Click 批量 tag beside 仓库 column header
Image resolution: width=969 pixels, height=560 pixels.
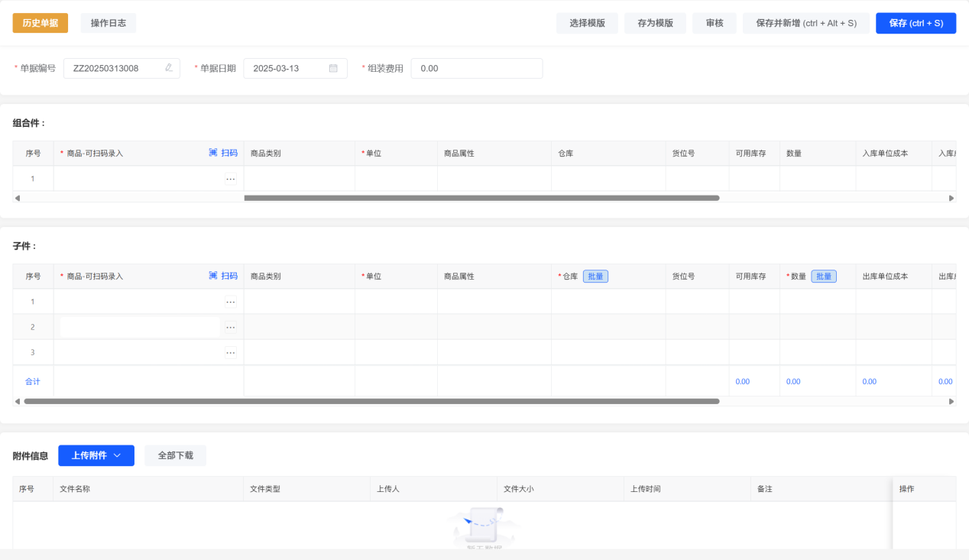coord(595,277)
